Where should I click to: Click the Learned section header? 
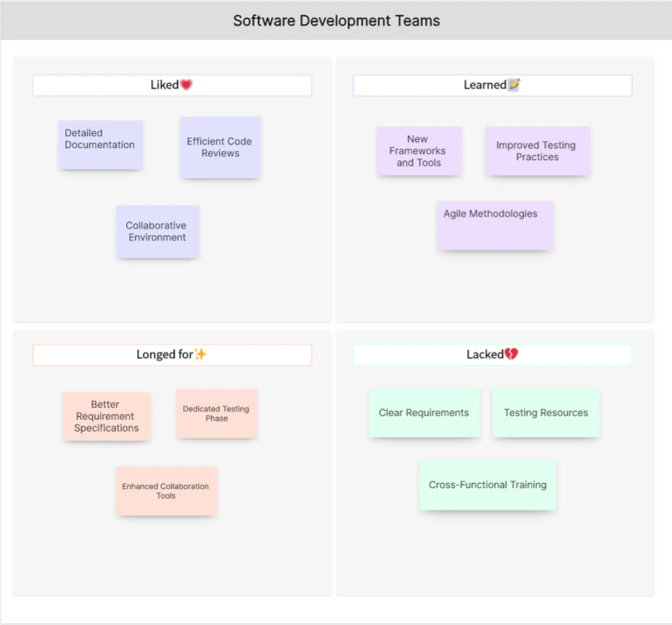click(x=493, y=86)
